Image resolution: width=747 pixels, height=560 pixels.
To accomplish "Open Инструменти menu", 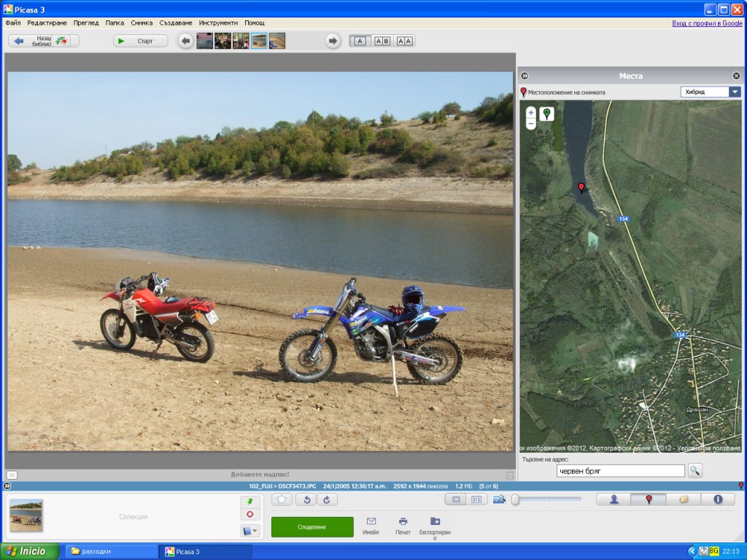I will [x=218, y=23].
